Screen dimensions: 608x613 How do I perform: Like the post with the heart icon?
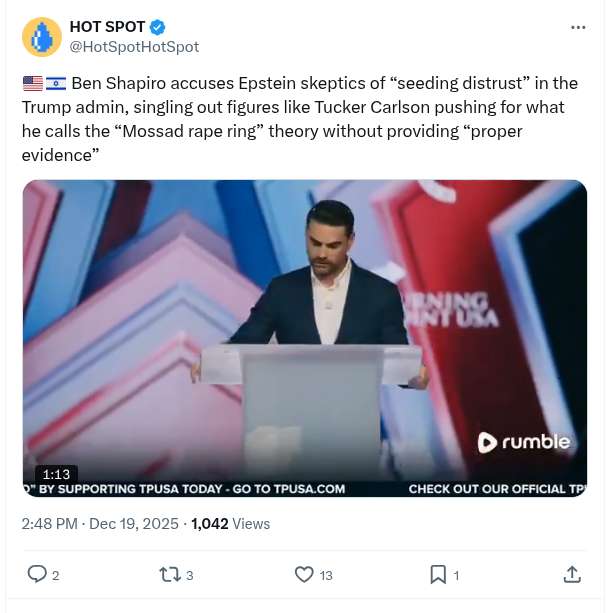click(x=304, y=574)
